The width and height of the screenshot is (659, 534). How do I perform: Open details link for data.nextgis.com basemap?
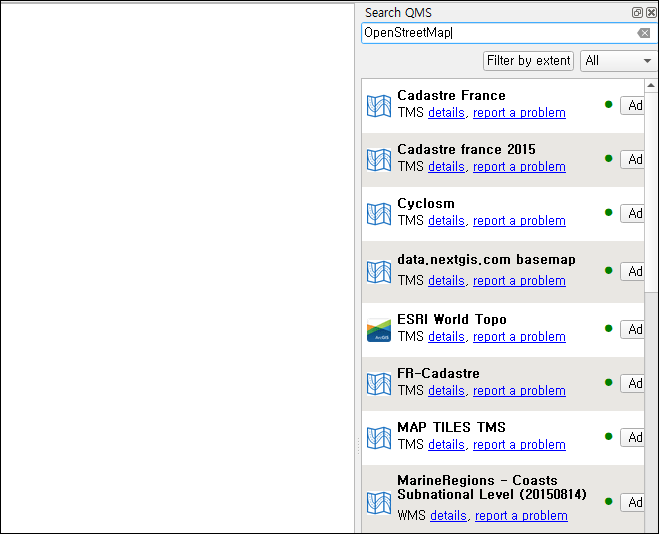pyautogui.click(x=446, y=281)
